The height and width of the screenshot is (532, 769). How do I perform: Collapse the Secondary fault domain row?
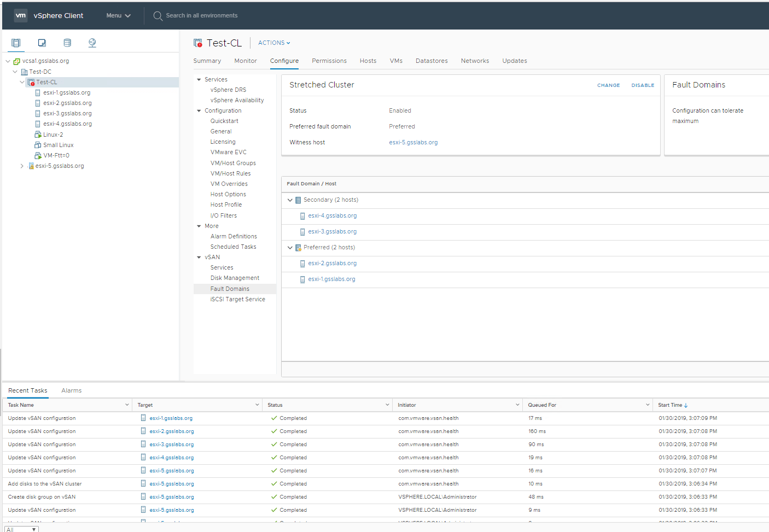290,200
